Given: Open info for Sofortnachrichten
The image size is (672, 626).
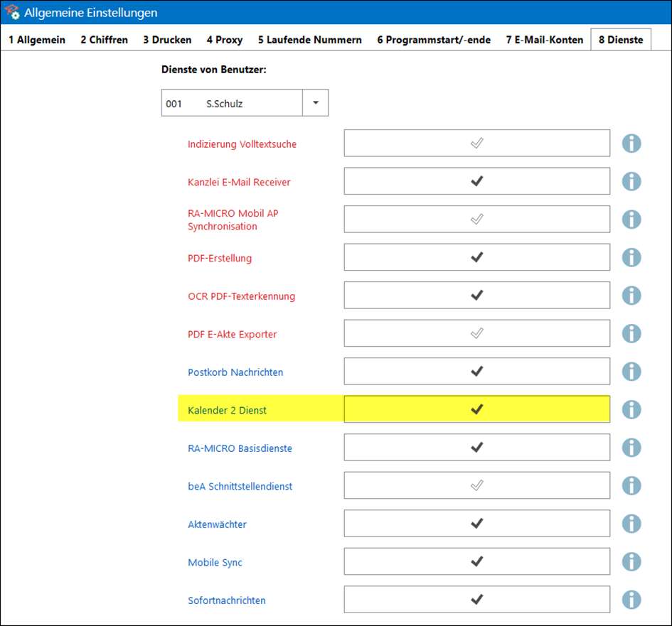Looking at the screenshot, I should [x=631, y=600].
